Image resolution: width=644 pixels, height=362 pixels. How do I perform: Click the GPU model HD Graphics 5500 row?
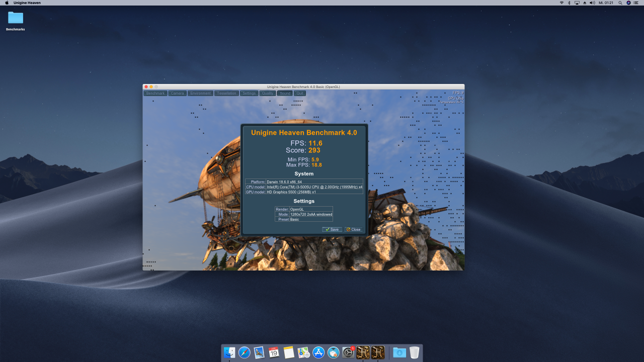point(304,192)
